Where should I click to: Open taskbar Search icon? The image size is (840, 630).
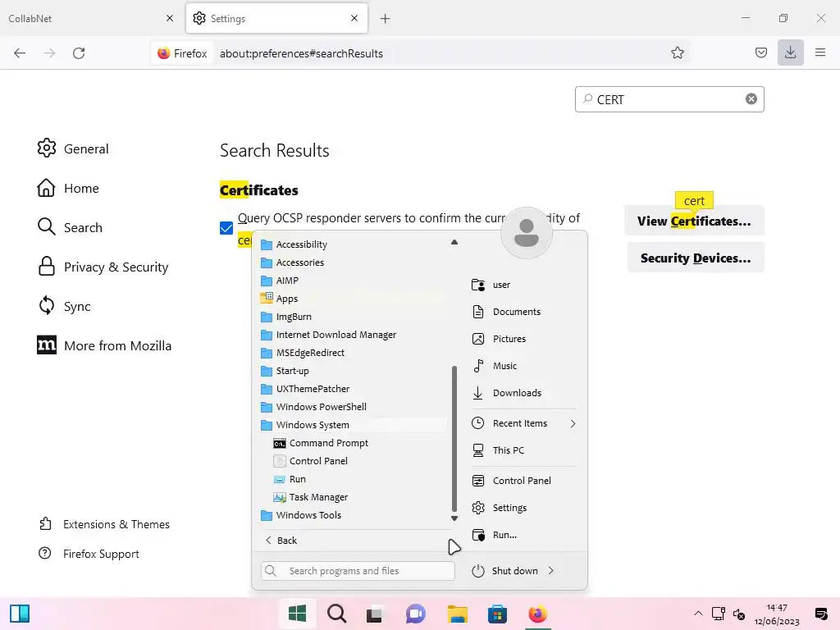pyautogui.click(x=337, y=614)
